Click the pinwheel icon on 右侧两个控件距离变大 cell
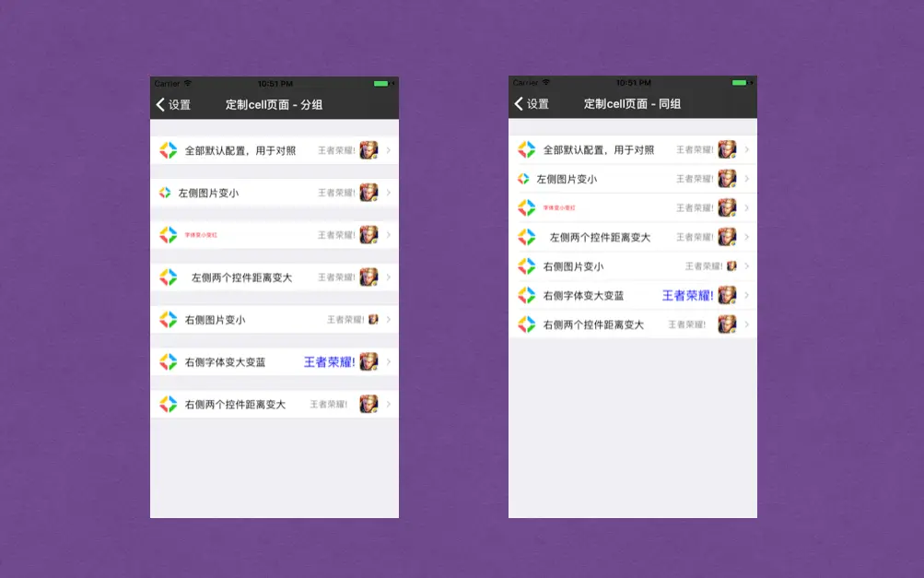The width and height of the screenshot is (924, 578). coord(170,404)
